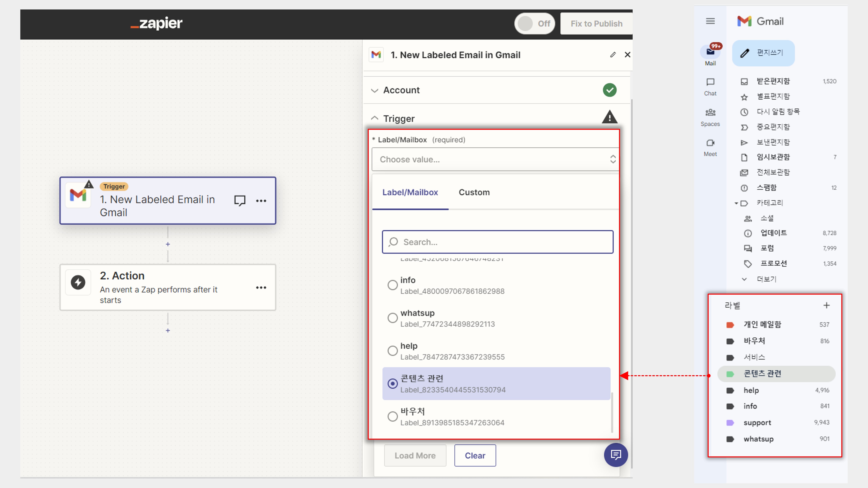Screen dimensions: 868x488
Task: Select the help label radio button
Action: point(393,351)
